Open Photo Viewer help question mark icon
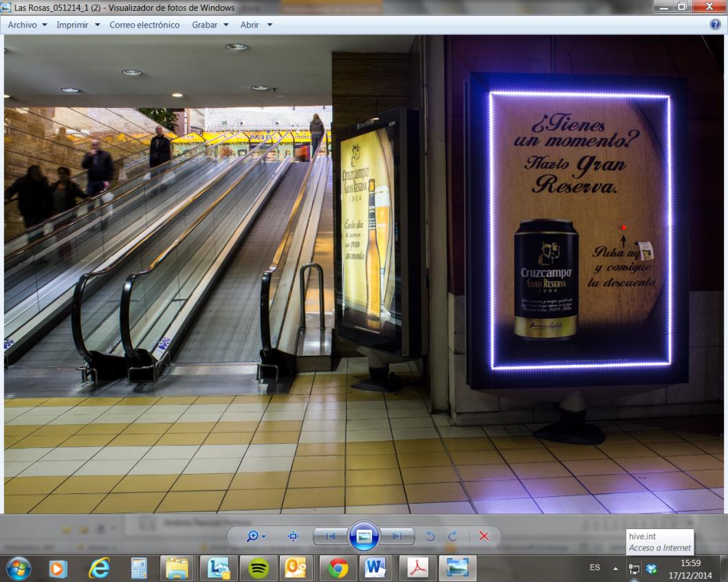 pyautogui.click(x=715, y=25)
